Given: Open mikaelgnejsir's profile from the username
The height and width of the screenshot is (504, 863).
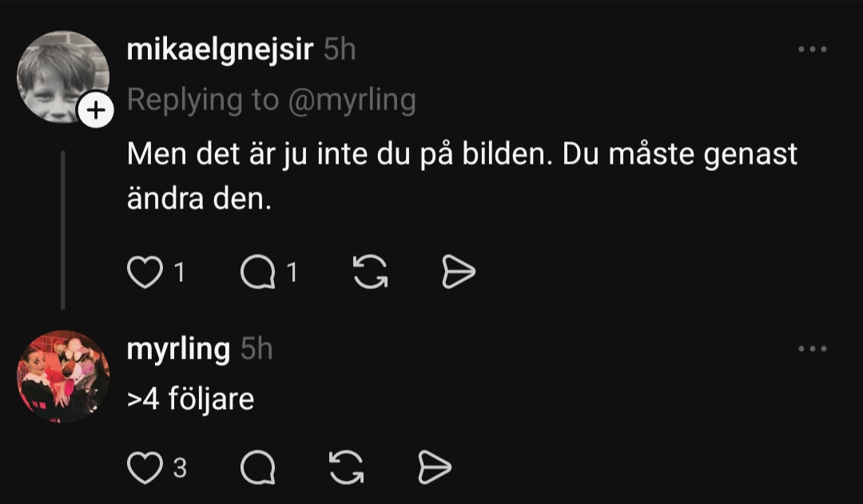Looking at the screenshot, I should coord(220,50).
